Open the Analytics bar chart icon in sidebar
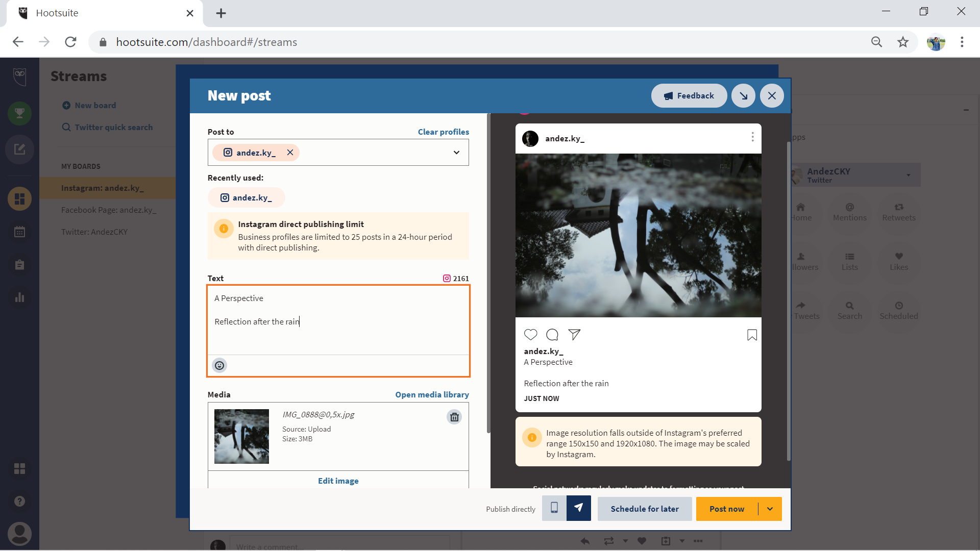Viewport: 980px width, 551px height. 19,297
